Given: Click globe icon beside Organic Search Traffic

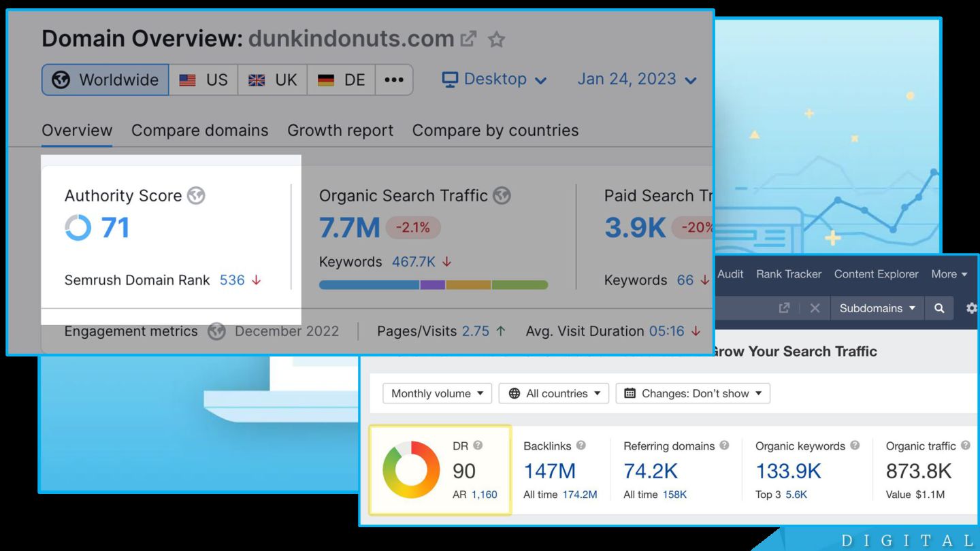Looking at the screenshot, I should (502, 196).
